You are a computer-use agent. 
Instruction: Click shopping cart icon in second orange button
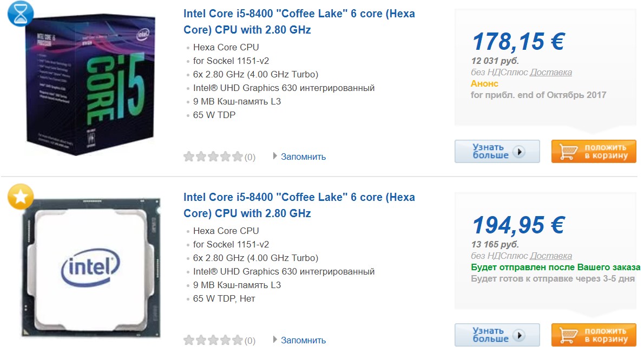(568, 335)
